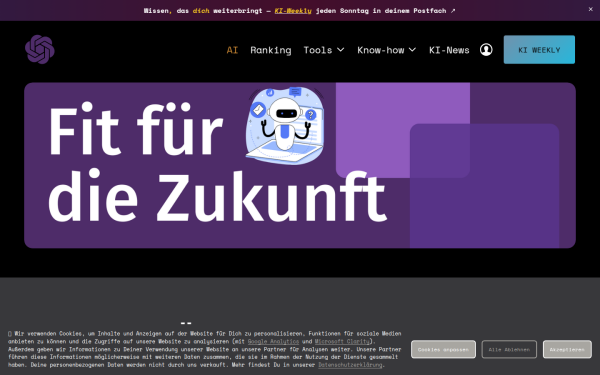This screenshot has width=600, height=375.
Task: Click the 'Fit für die Zukunft' headline
Action: (217, 163)
